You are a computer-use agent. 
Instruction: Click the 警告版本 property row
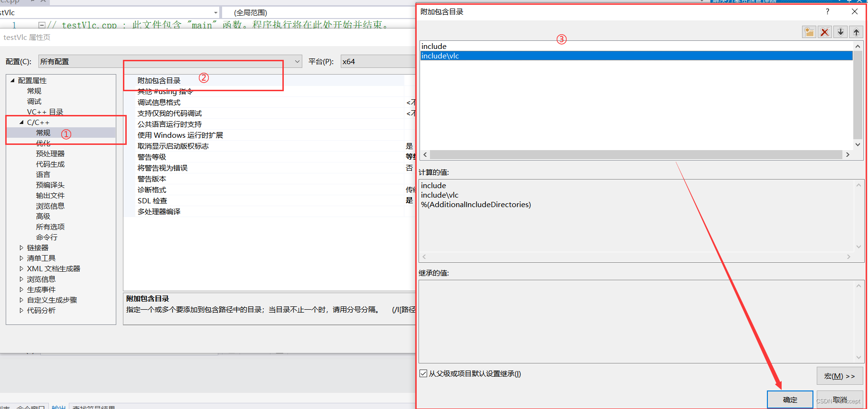270,179
